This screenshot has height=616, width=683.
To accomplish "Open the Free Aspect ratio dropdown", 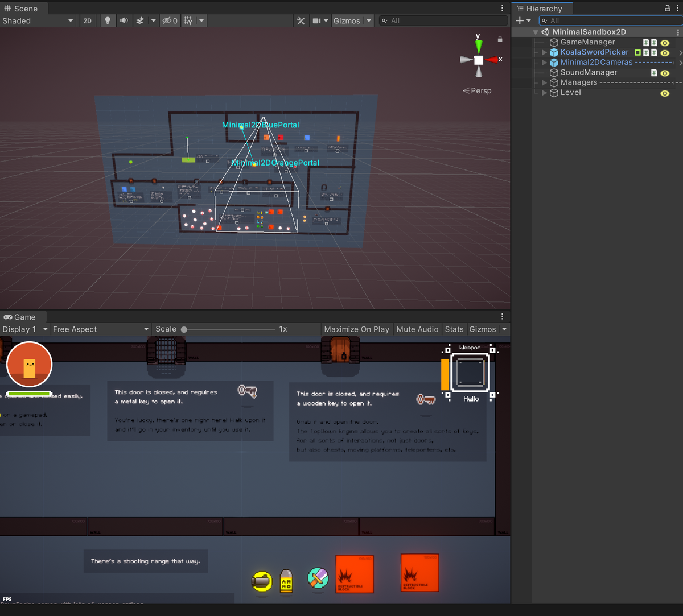I will (x=101, y=329).
